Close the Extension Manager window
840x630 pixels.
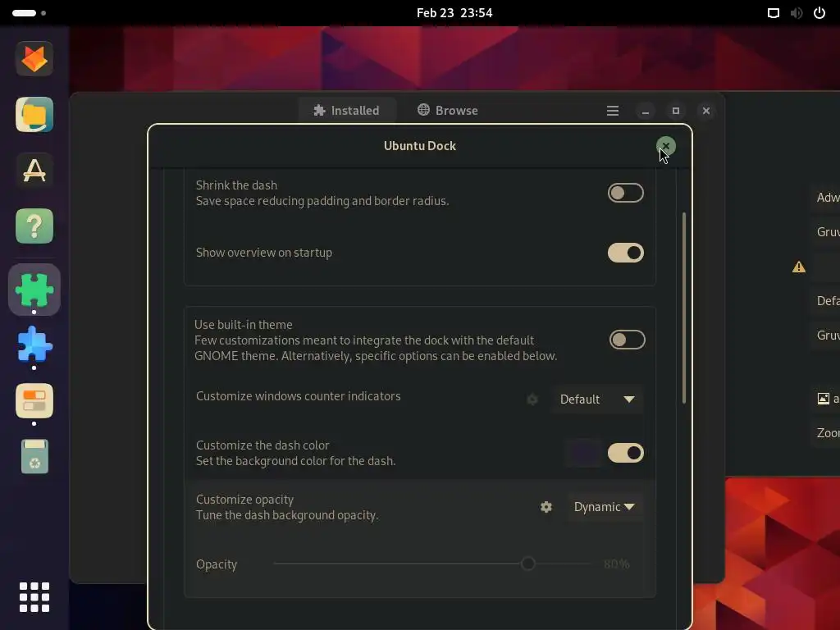click(706, 111)
